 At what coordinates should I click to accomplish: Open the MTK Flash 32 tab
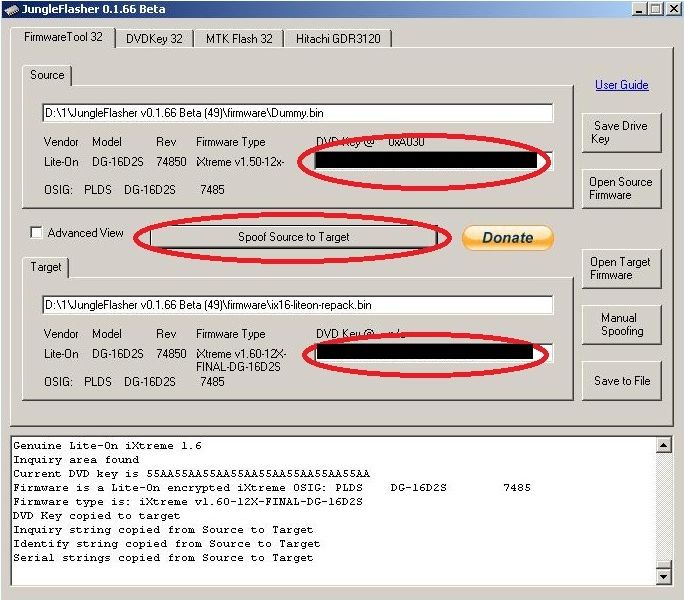pyautogui.click(x=238, y=39)
